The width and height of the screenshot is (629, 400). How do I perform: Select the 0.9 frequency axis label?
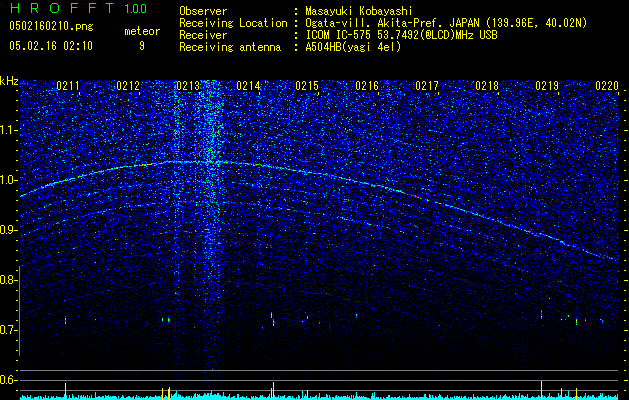(x=9, y=230)
